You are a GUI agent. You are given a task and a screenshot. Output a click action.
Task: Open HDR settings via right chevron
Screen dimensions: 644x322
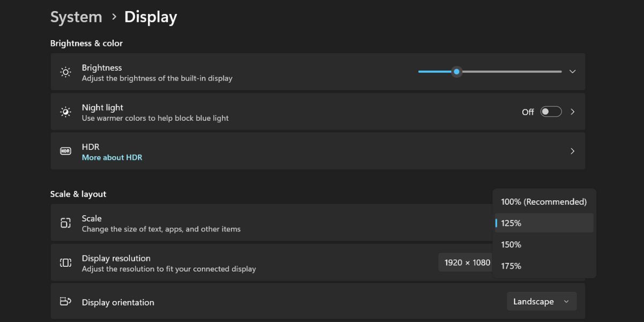(x=573, y=151)
